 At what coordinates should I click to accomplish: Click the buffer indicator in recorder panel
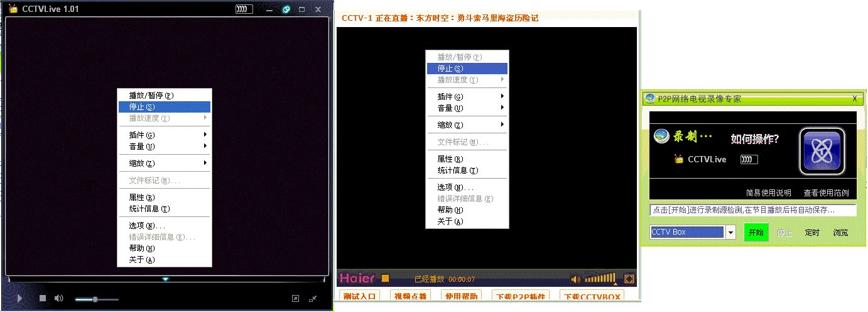[x=749, y=159]
